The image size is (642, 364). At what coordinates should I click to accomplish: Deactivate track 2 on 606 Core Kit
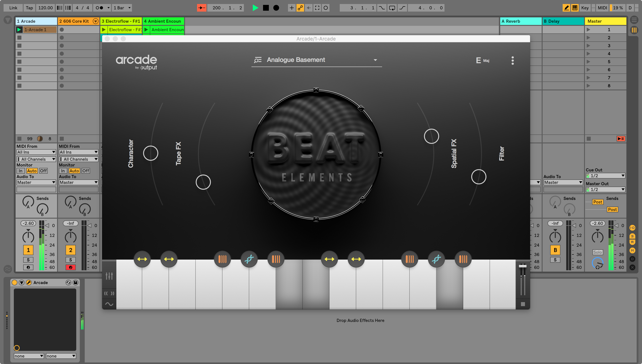click(71, 250)
